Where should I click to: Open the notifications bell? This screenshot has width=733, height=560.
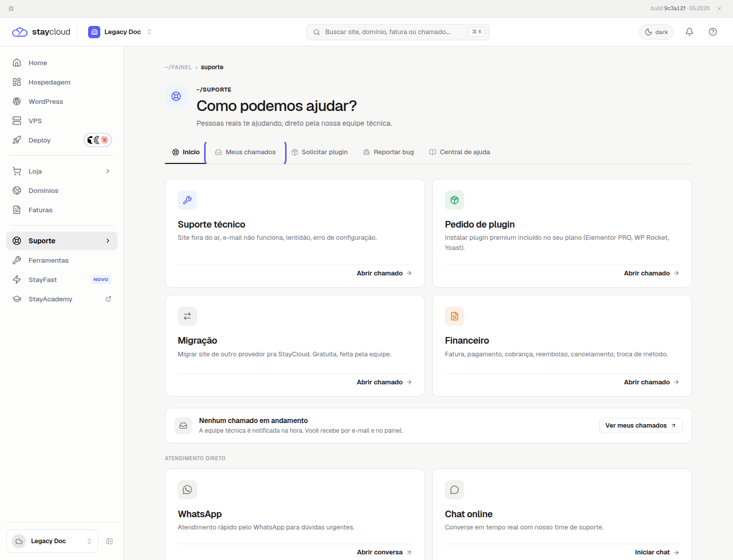[689, 32]
